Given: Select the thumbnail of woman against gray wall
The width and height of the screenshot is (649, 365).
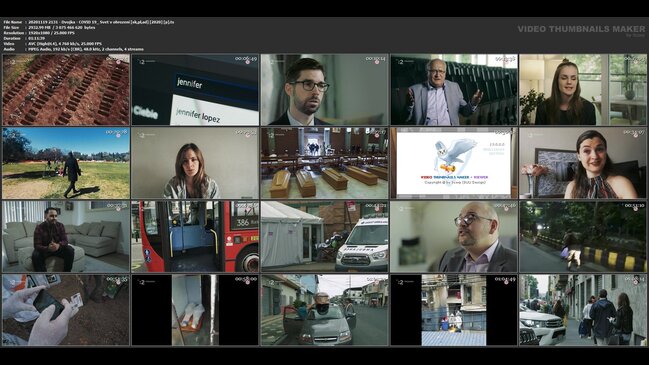Looking at the screenshot, I should pyautogui.click(x=195, y=163).
